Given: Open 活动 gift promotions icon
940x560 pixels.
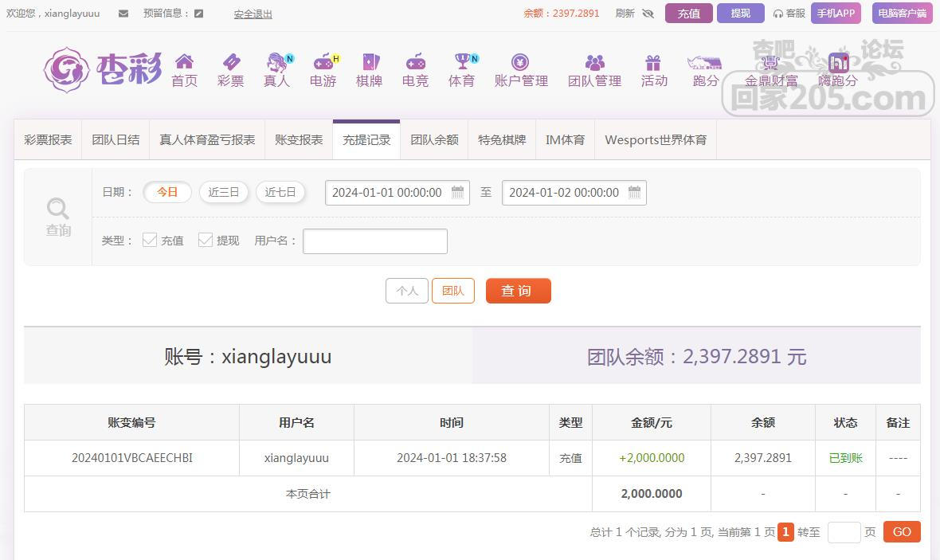Looking at the screenshot, I should coord(653,62).
